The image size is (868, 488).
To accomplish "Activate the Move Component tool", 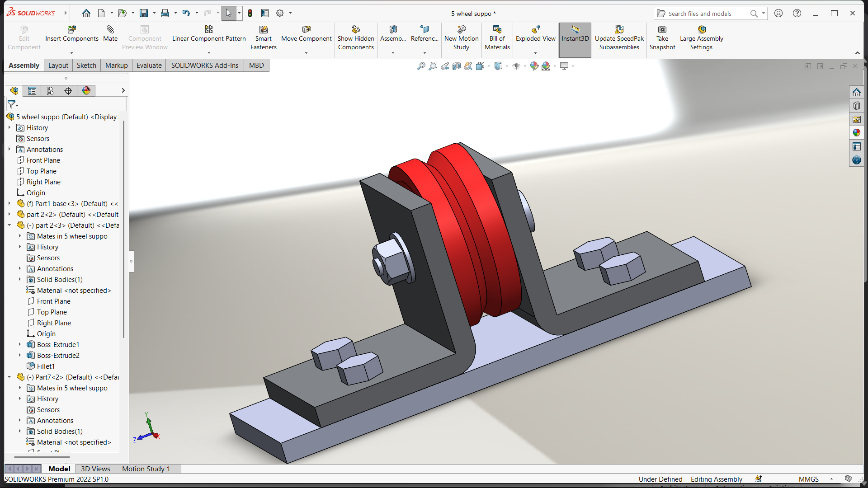I will point(306,34).
